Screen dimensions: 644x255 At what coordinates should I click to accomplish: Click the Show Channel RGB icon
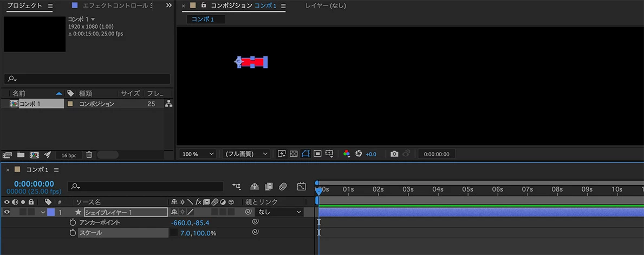tap(347, 154)
